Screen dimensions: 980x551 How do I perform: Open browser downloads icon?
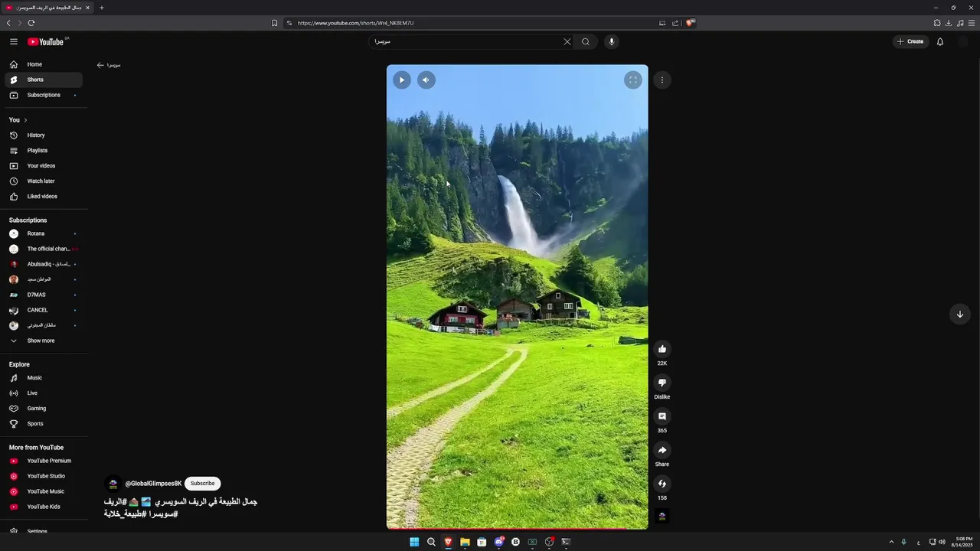coord(949,23)
